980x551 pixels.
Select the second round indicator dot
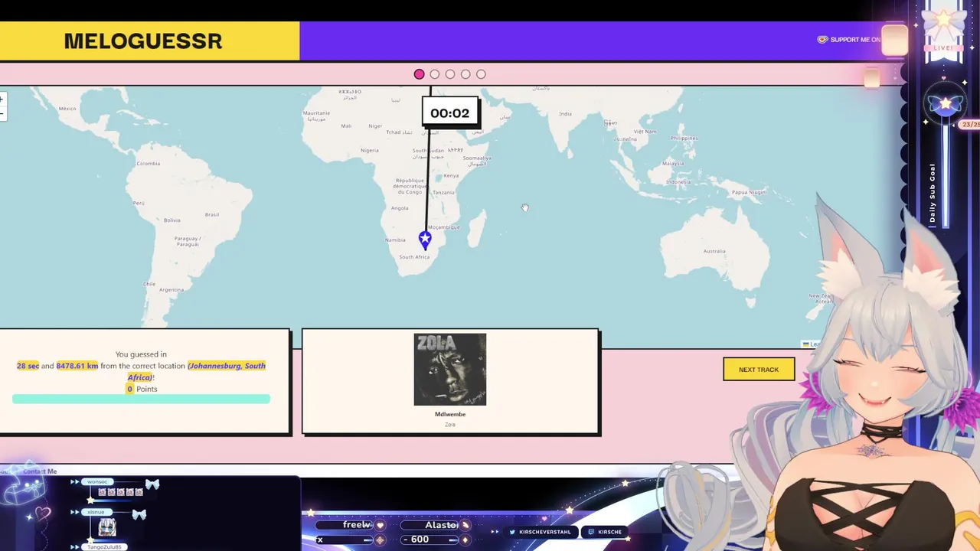pos(435,74)
